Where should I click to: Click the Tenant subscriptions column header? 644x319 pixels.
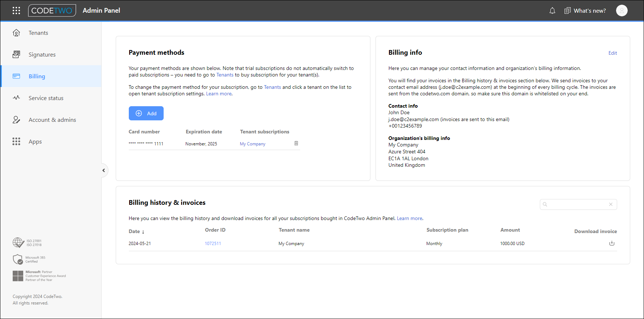(264, 132)
